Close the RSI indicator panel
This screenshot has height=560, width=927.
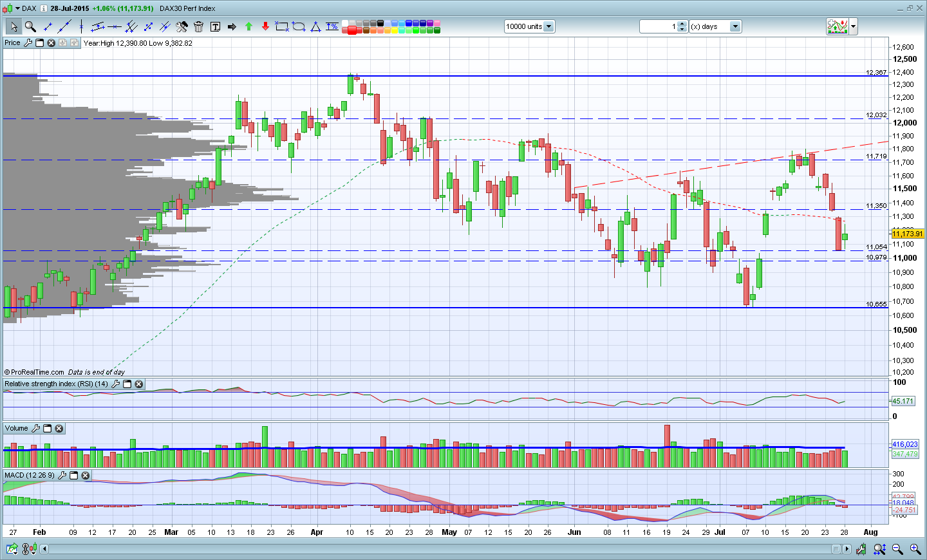coord(138,384)
